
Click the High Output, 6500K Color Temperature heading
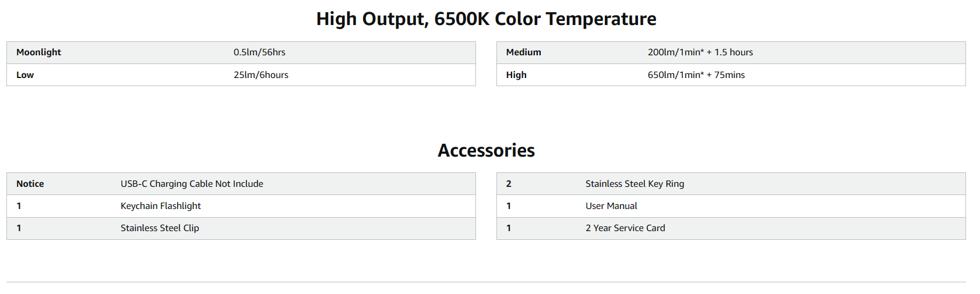pos(486,19)
